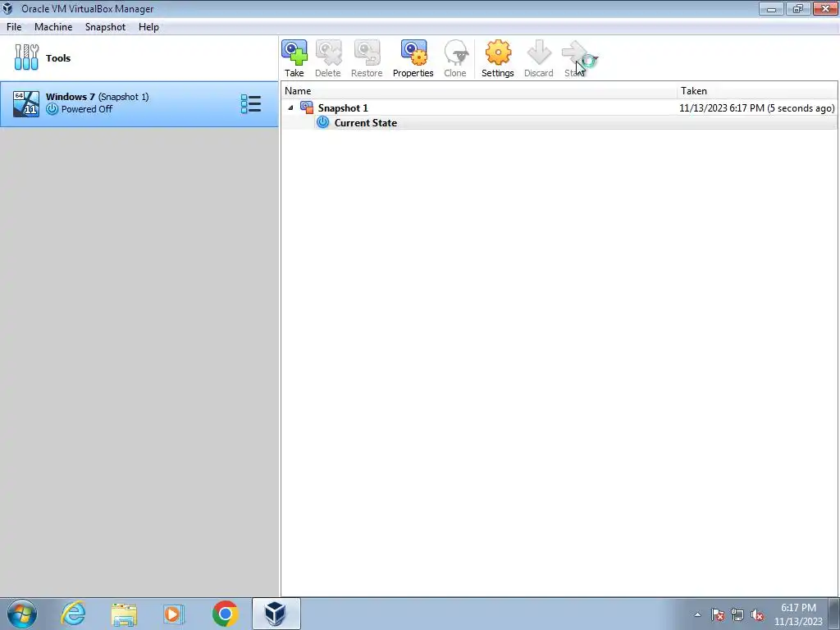Collapse the Snapshot 1 tree node
This screenshot has width=840, height=630.
[x=291, y=107]
